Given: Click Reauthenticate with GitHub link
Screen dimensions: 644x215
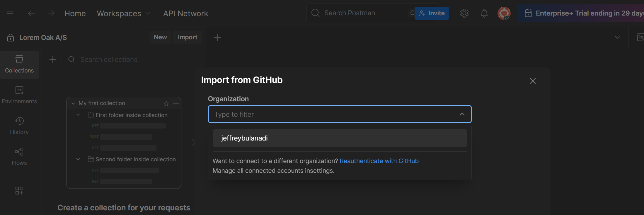Looking at the screenshot, I should pos(379,161).
